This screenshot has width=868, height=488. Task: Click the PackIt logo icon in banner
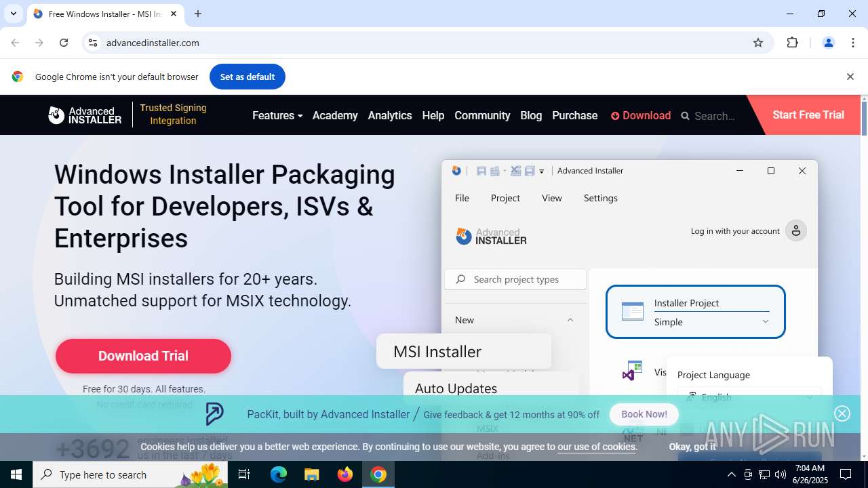tap(214, 414)
